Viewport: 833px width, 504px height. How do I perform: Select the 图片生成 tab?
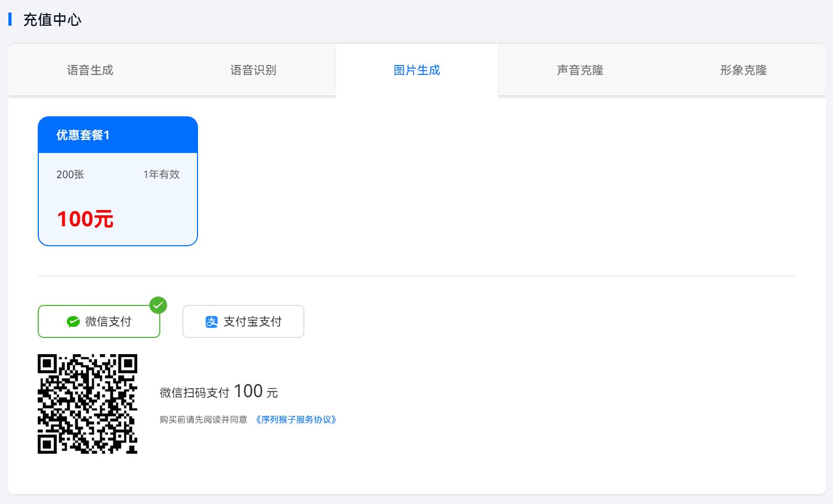417,70
